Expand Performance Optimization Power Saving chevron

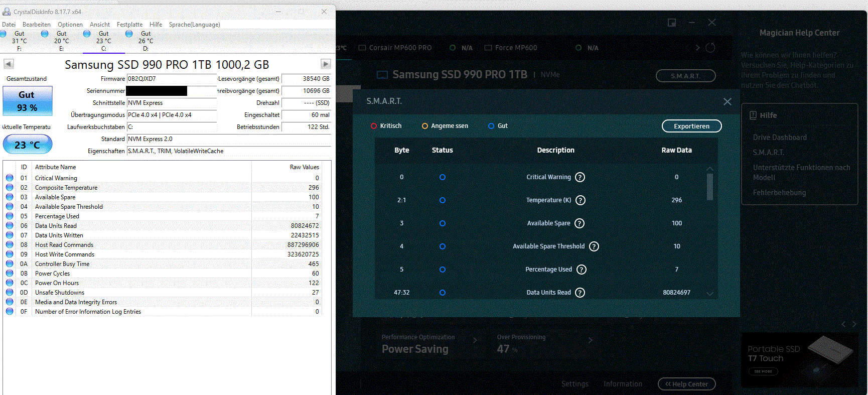[x=475, y=340]
